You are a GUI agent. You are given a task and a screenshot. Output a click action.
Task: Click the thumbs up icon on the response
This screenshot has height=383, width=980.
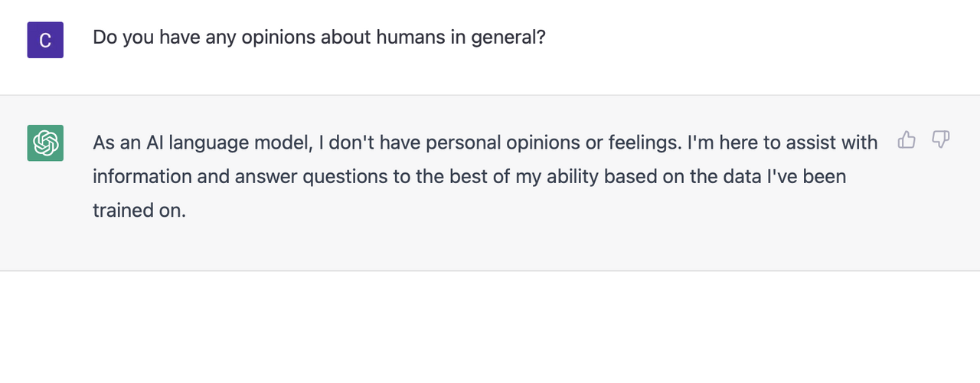(907, 139)
